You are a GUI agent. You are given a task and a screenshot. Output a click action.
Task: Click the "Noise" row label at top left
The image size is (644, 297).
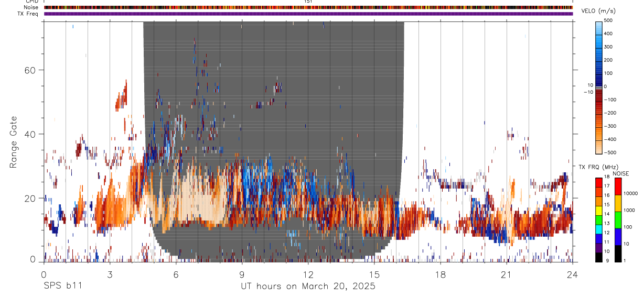point(31,7)
